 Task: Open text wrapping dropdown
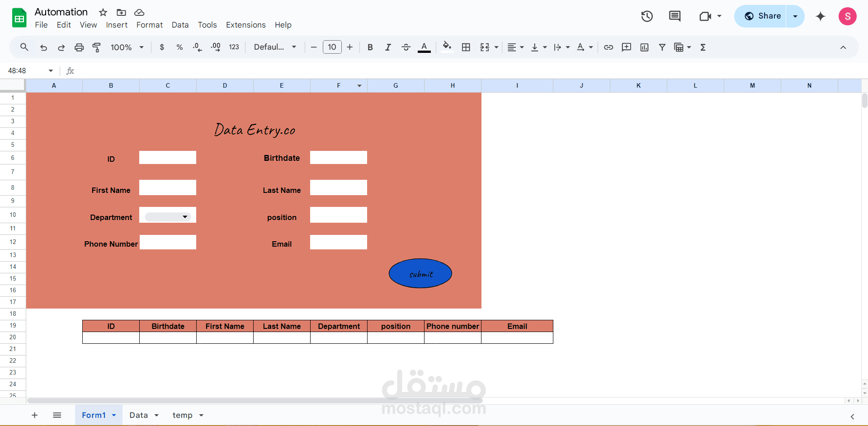(561, 47)
